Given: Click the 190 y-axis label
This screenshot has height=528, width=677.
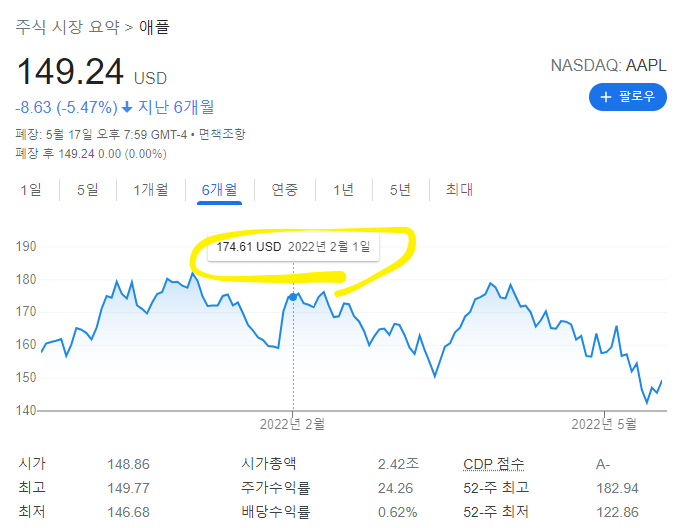Looking at the screenshot, I should [x=26, y=247].
